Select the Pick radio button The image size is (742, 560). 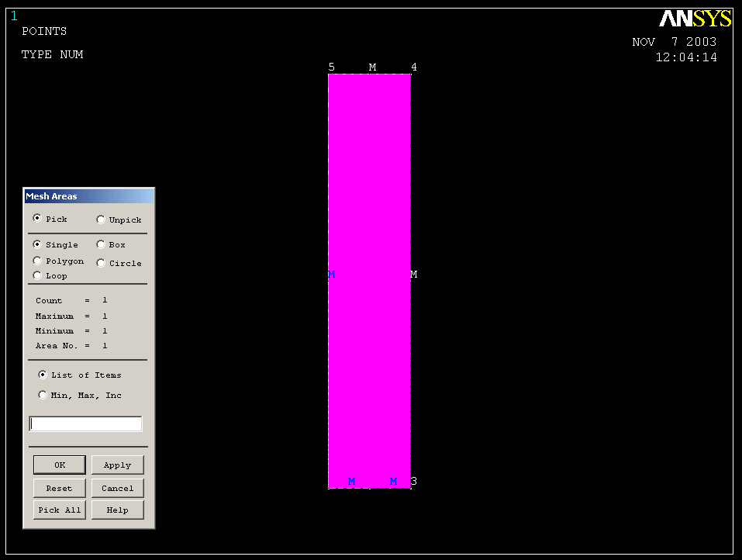(37, 218)
